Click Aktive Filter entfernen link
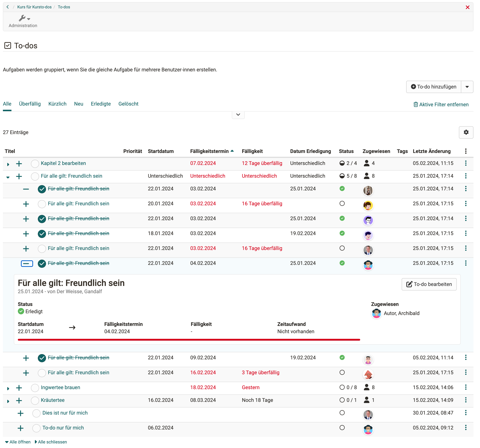This screenshot has height=448, width=480. [x=441, y=104]
